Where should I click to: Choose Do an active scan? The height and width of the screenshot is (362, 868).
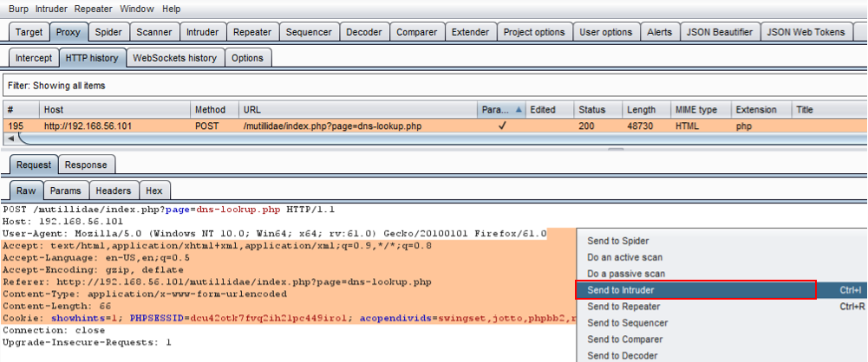click(x=624, y=257)
